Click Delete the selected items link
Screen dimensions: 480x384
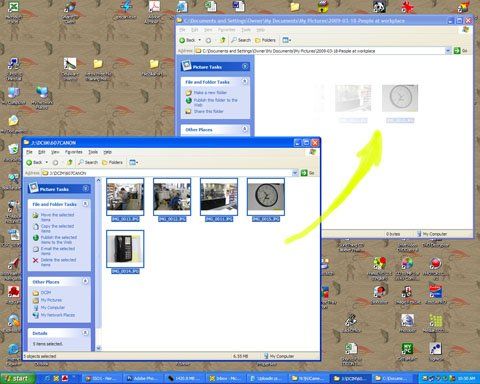pos(58,262)
